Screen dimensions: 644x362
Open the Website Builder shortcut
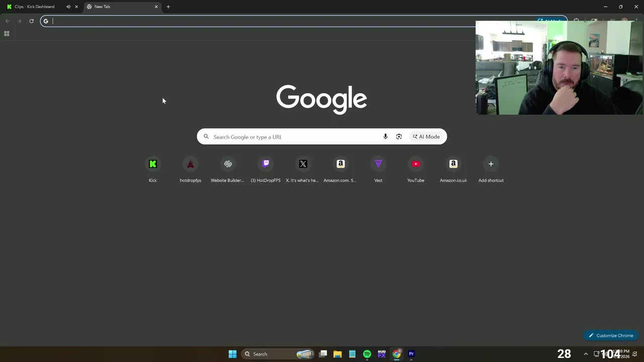(x=228, y=169)
